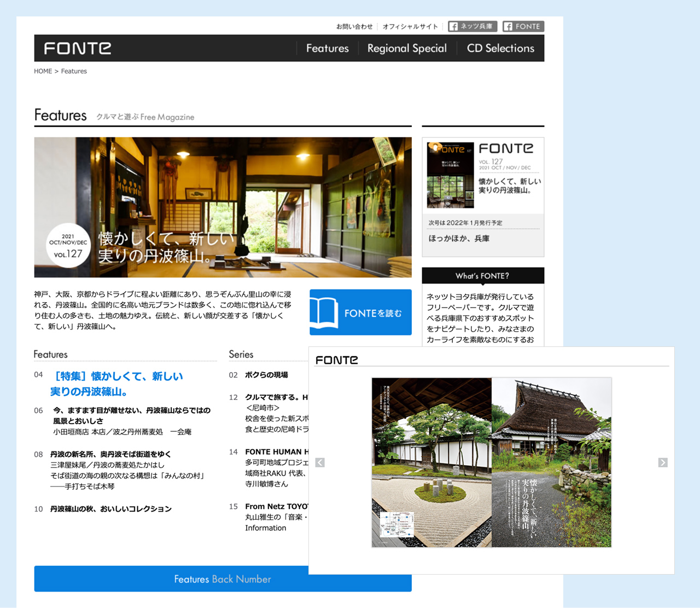The height and width of the screenshot is (608, 700).
Task: Click the magazine spread in the viewer
Action: pos(491,462)
